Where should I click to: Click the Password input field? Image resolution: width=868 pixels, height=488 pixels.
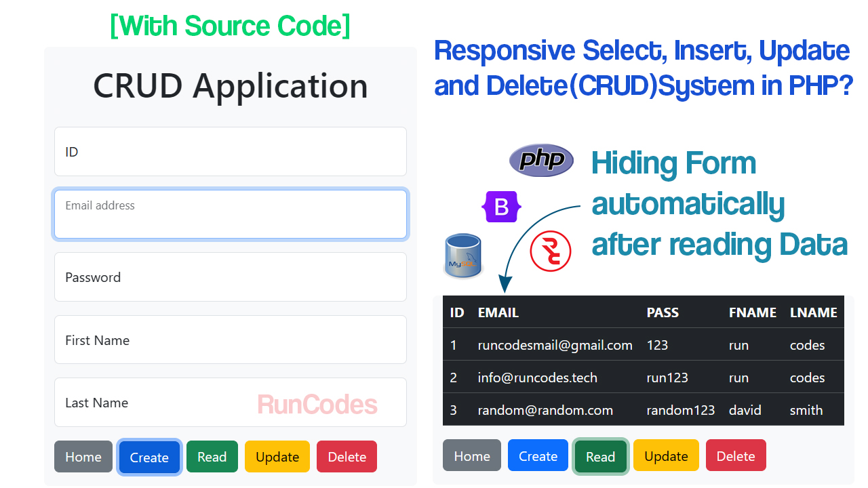click(230, 277)
